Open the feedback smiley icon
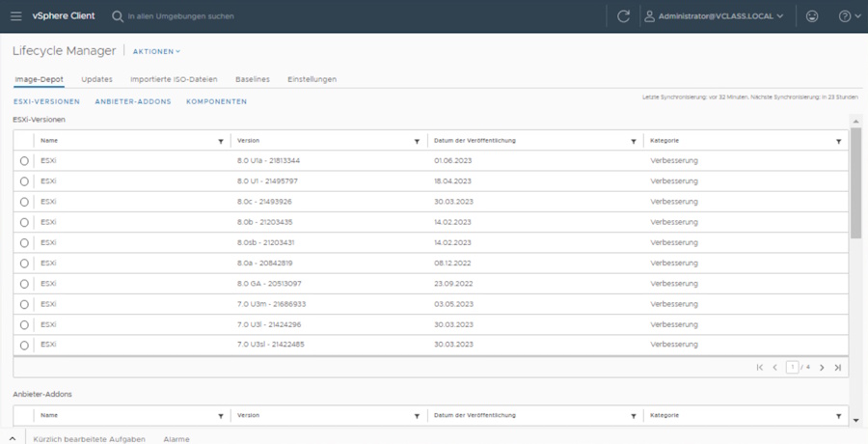 coord(812,16)
